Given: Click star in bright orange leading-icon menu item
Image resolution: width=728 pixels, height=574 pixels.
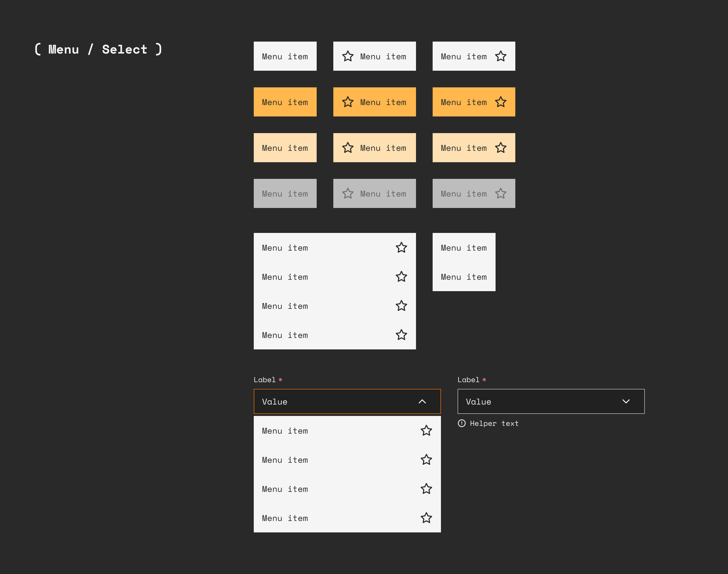Looking at the screenshot, I should click(x=348, y=102).
